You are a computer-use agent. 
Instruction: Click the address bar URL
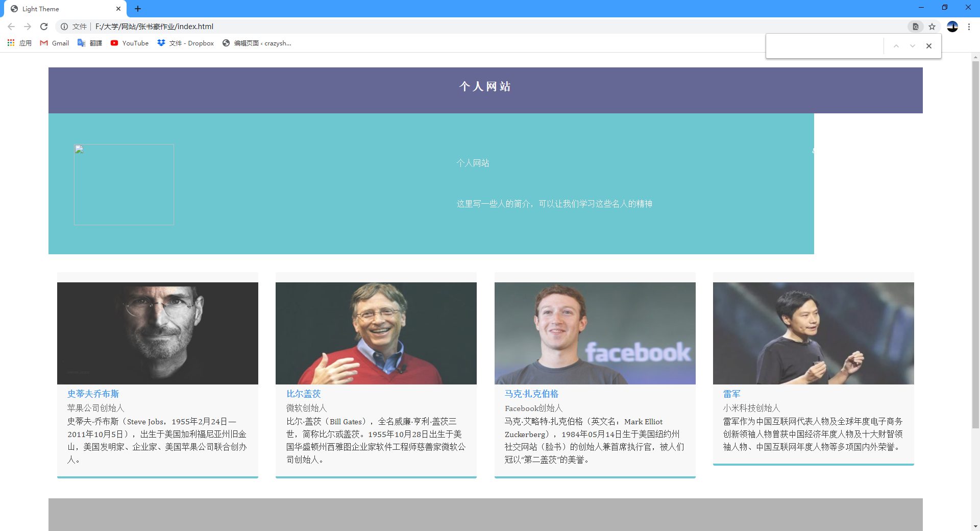click(x=154, y=27)
